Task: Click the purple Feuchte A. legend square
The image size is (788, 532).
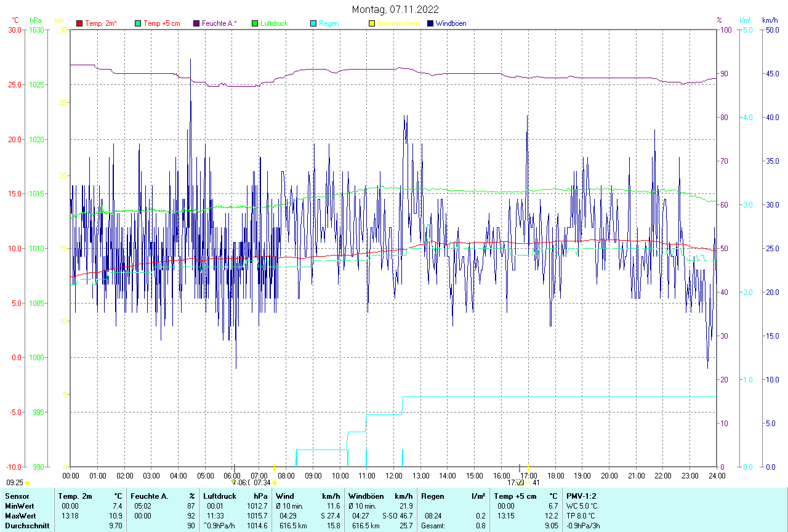Action: 196,23
